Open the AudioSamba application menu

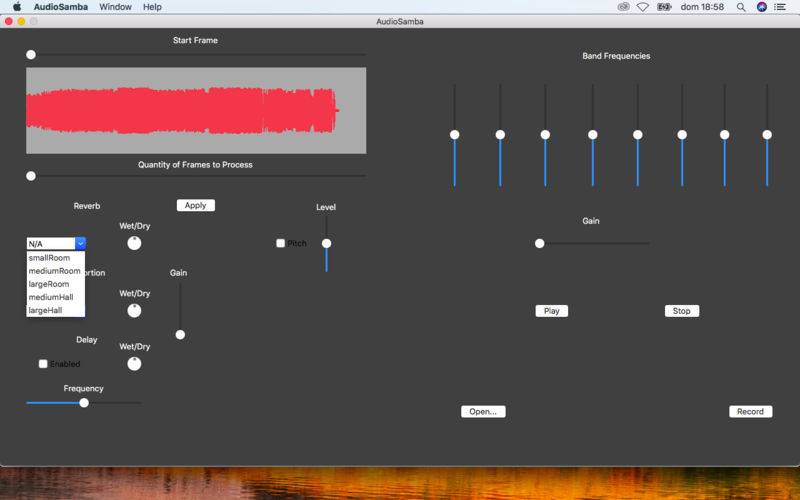pos(61,7)
